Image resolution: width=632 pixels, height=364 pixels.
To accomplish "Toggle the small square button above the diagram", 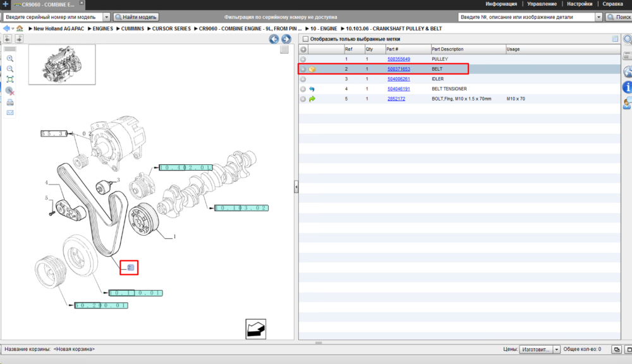I will [284, 49].
